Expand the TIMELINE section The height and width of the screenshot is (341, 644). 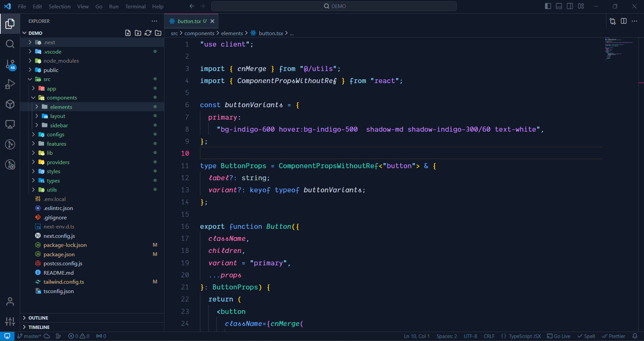click(x=92, y=327)
